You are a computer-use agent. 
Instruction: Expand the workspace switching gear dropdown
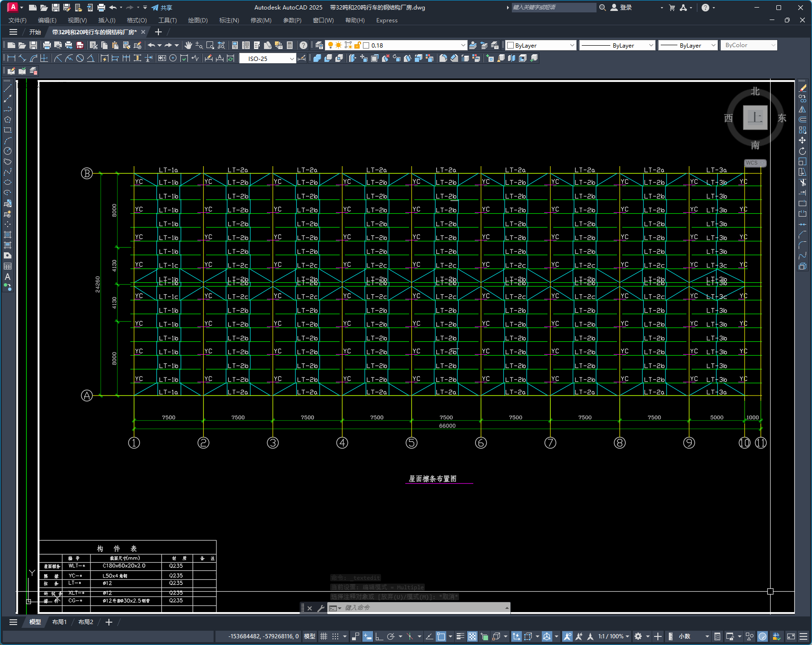(647, 636)
